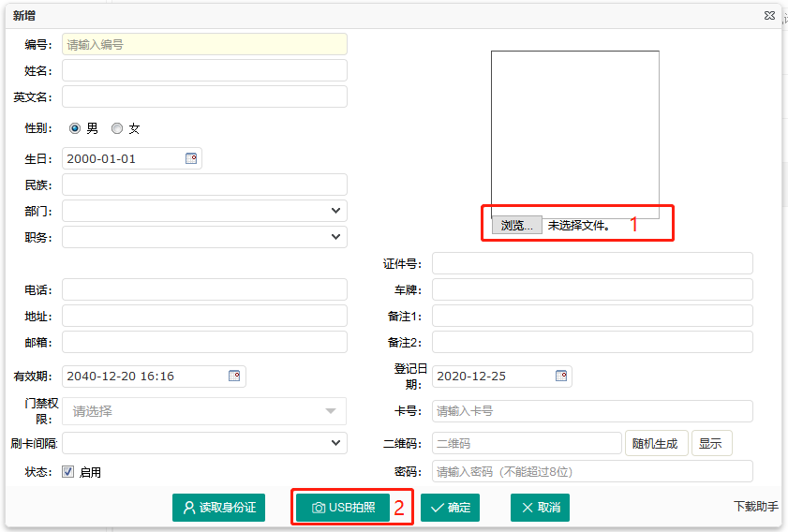Close the 新增 dialog

769,16
